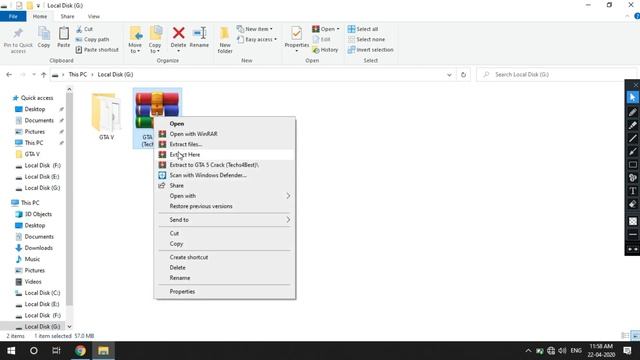
Task: Click the refresh button beside address bar
Action: (463, 75)
